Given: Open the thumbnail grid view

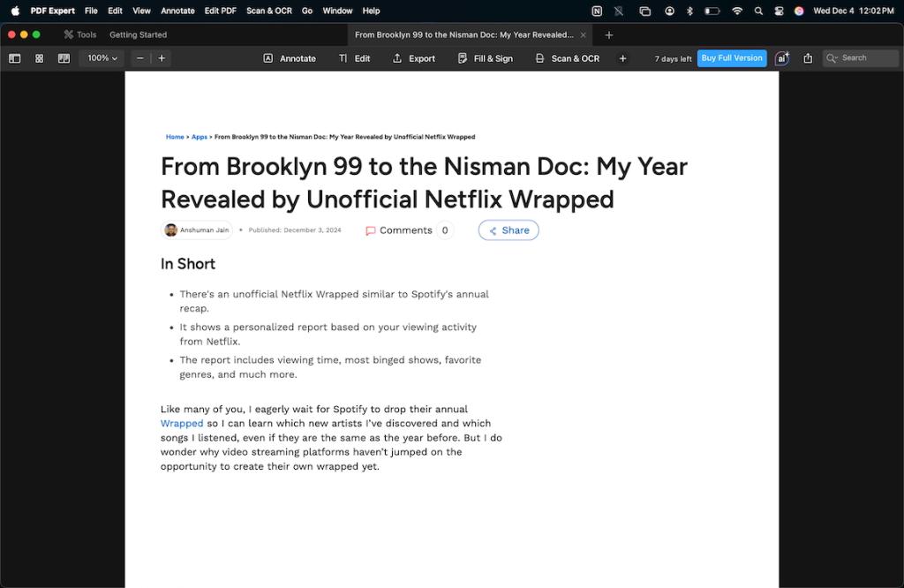Looking at the screenshot, I should click(x=39, y=58).
